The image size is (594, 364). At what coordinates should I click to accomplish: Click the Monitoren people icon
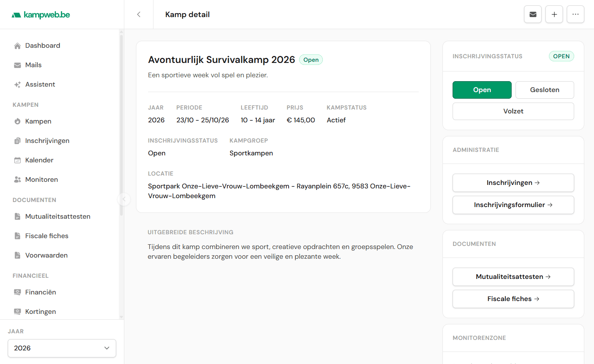click(17, 180)
